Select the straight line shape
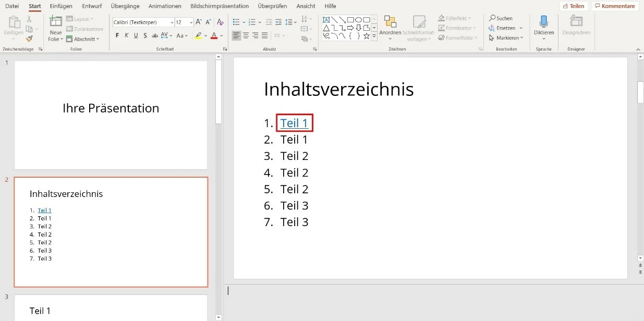This screenshot has height=321, width=644. tap(334, 19)
